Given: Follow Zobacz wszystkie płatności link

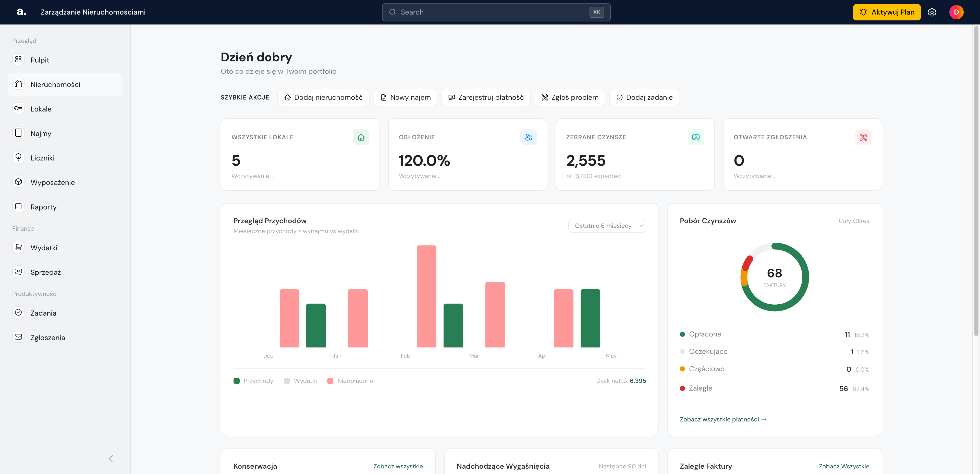Looking at the screenshot, I should point(723,419).
